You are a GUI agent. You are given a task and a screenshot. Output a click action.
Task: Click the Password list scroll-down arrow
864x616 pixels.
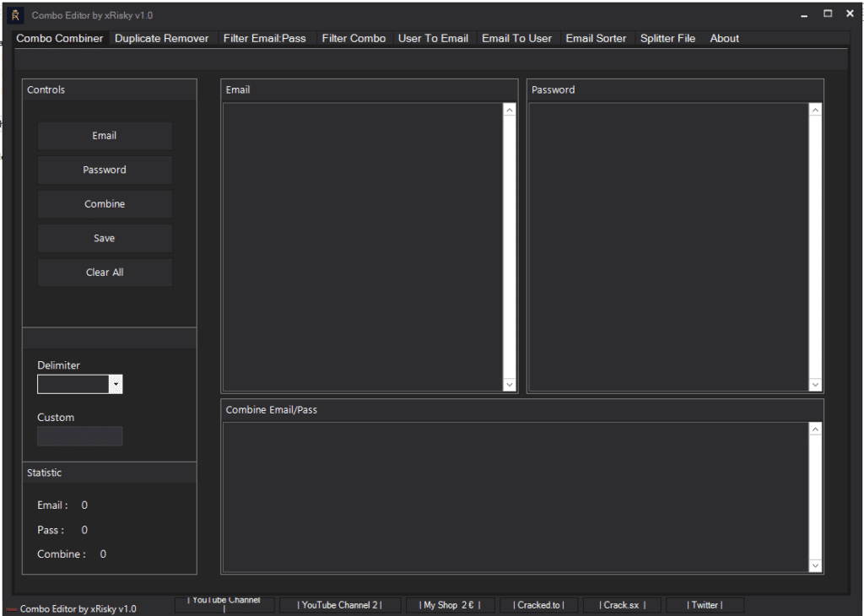pyautogui.click(x=815, y=385)
